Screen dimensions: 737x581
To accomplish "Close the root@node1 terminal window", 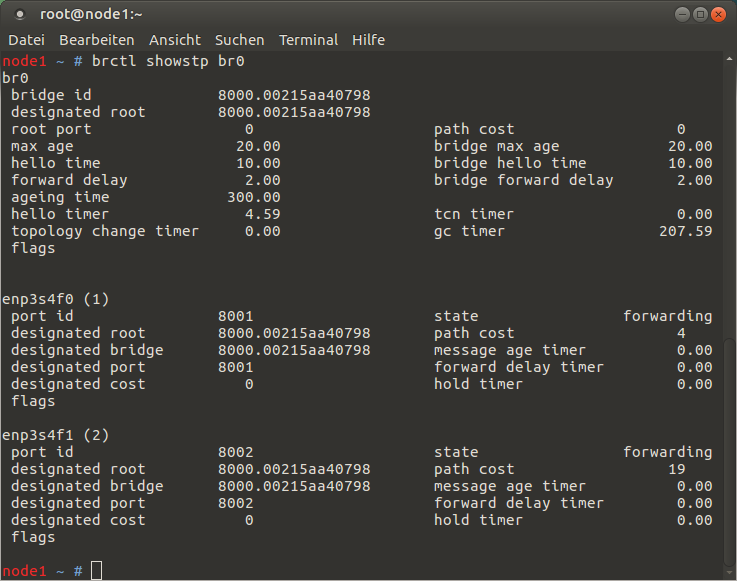I will (718, 15).
